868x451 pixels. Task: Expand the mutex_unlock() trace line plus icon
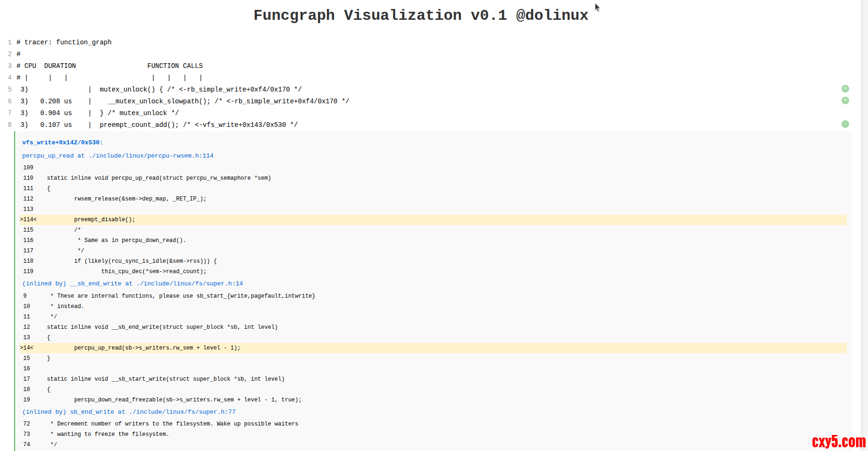point(845,89)
